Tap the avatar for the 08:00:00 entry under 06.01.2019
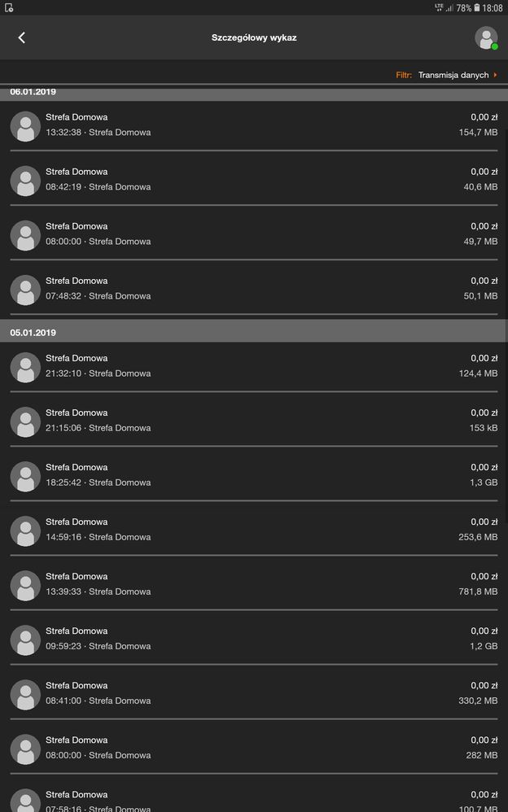 pos(25,235)
